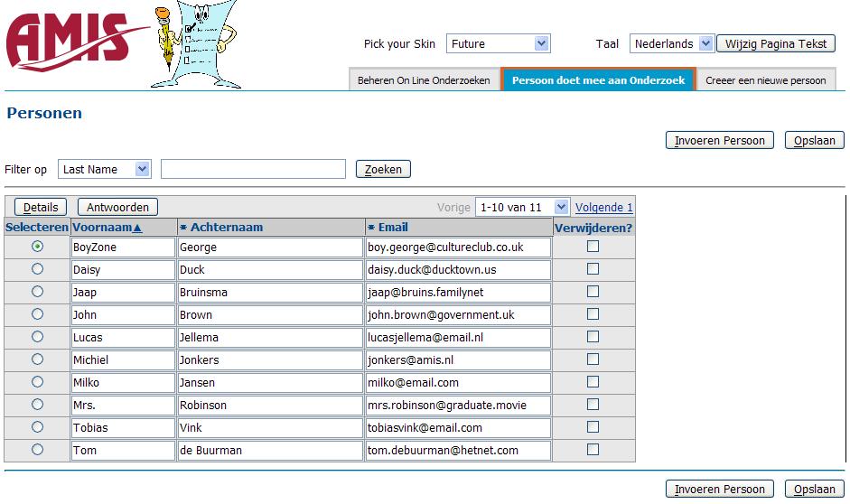The image size is (850, 504).
Task: Click the top Opslaan button
Action: pyautogui.click(x=814, y=140)
